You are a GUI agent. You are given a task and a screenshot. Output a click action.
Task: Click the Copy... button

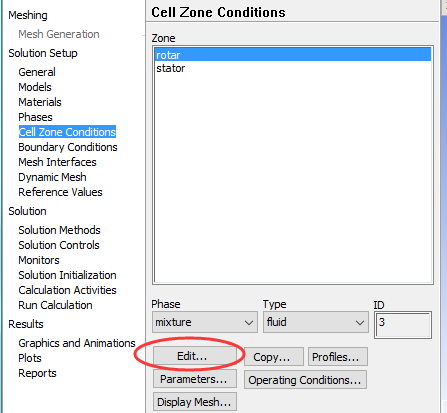[274, 357]
